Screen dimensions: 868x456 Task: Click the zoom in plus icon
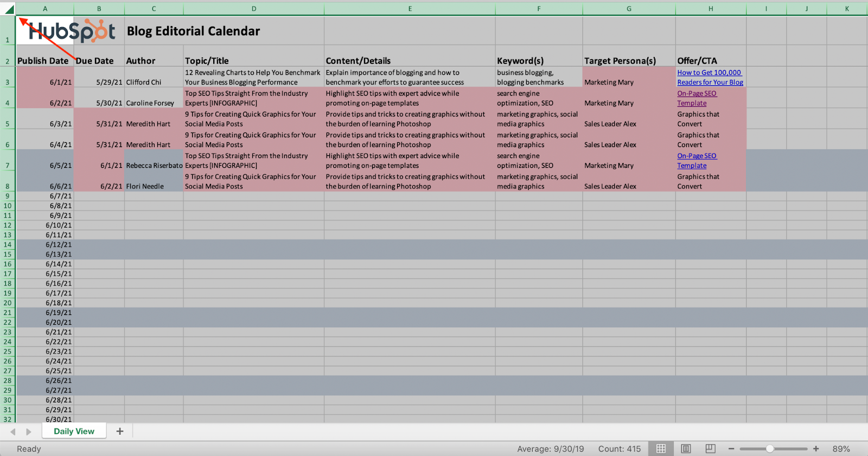pos(816,449)
